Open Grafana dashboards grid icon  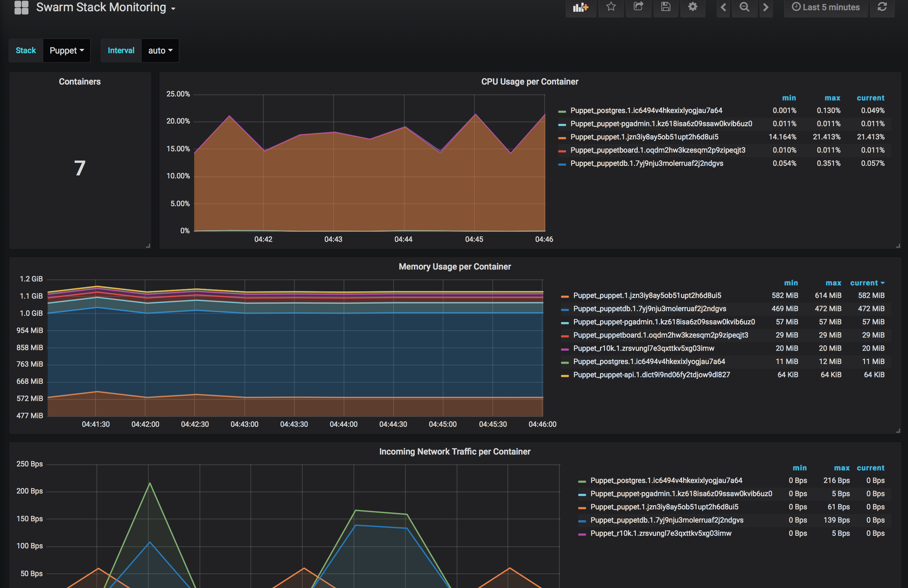pos(21,7)
